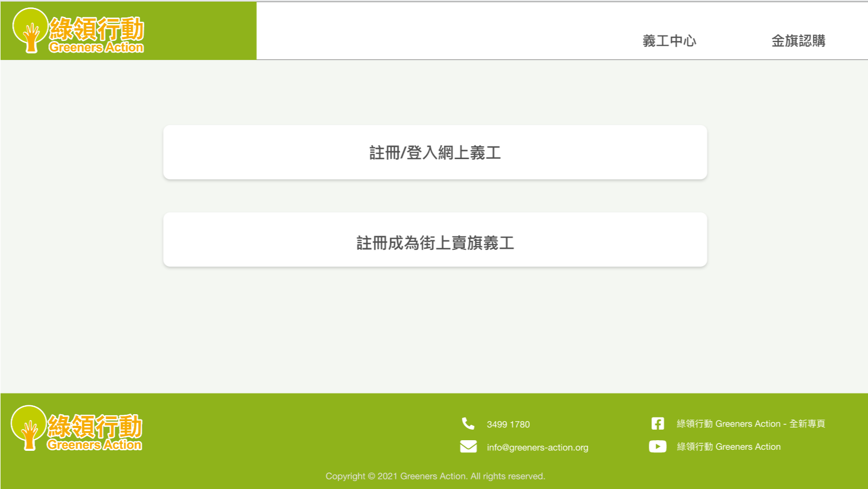Select 註冊成為街上賣旗義工 button
The height and width of the screenshot is (489, 868).
(x=435, y=240)
